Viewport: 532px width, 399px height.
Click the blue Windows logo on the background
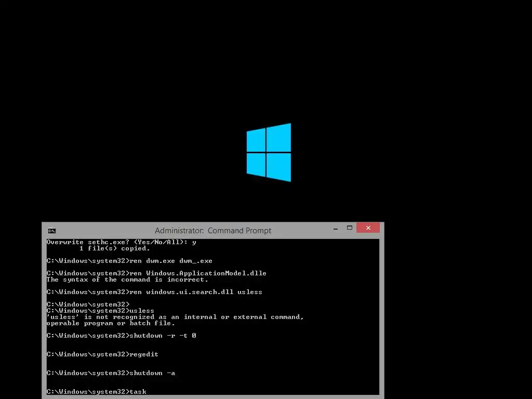(x=269, y=152)
